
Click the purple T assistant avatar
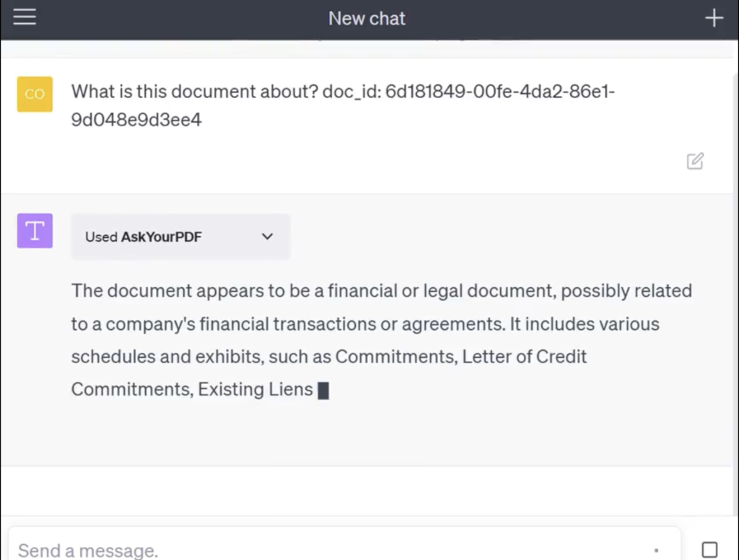35,230
